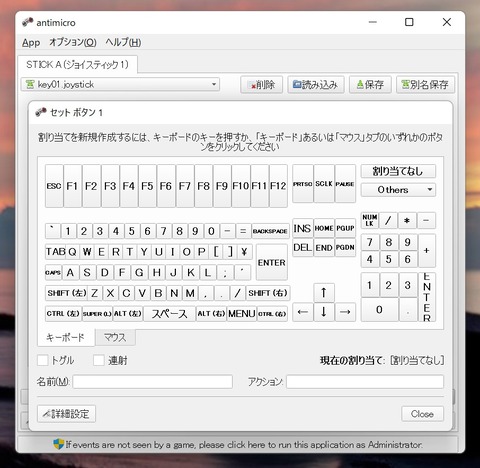Click the 削除 (delete) profile button

261,85
